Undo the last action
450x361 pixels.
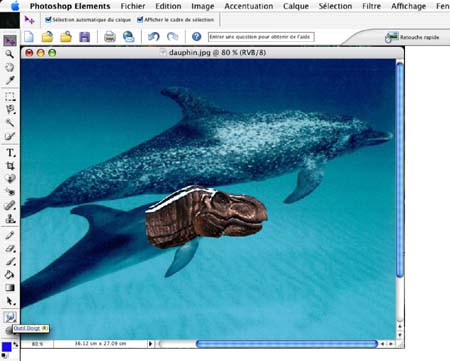(153, 37)
